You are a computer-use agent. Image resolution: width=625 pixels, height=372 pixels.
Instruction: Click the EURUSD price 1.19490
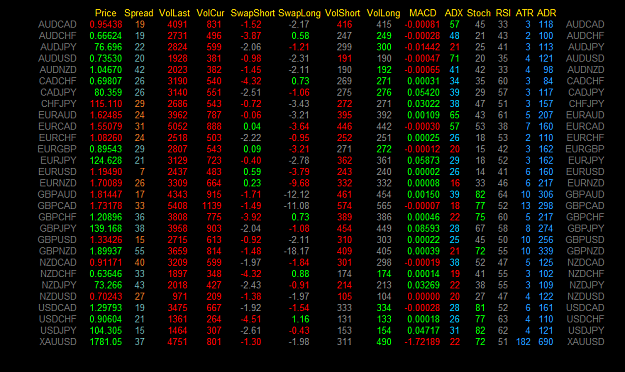point(106,172)
